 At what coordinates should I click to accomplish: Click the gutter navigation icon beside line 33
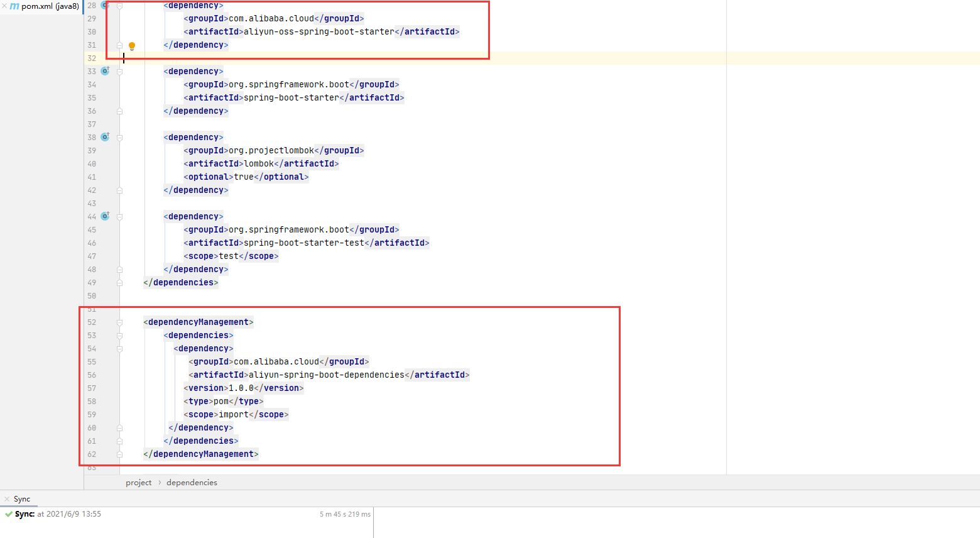click(105, 71)
